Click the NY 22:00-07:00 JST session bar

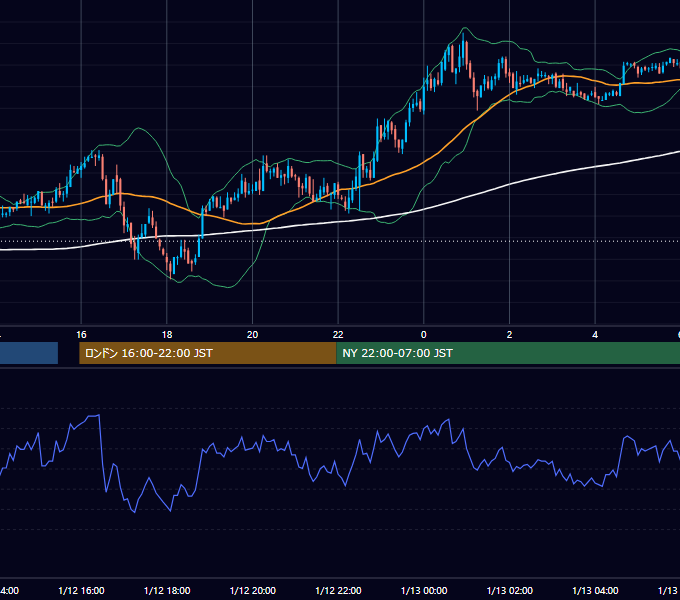coord(508,353)
